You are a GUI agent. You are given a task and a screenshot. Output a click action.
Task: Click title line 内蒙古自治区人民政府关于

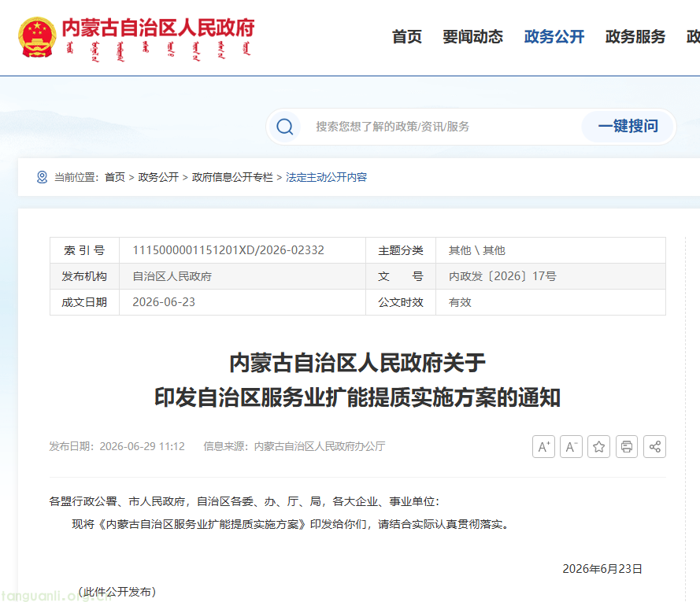point(357,363)
